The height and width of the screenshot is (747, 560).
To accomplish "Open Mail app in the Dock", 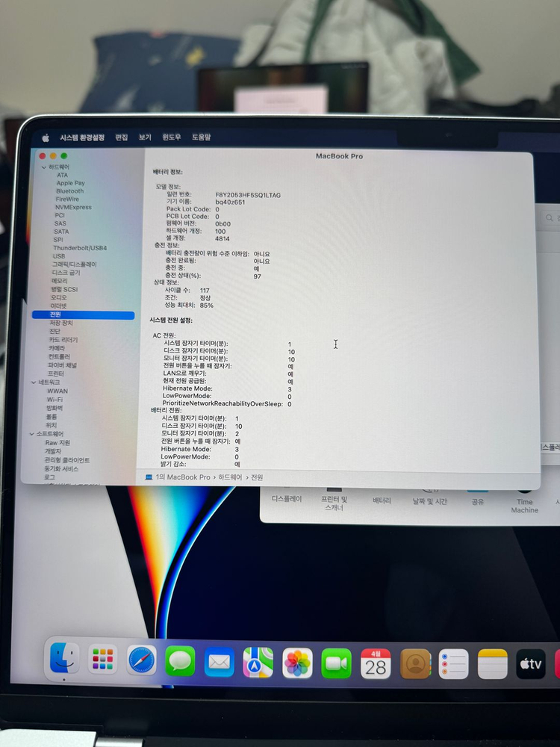I will click(x=219, y=662).
